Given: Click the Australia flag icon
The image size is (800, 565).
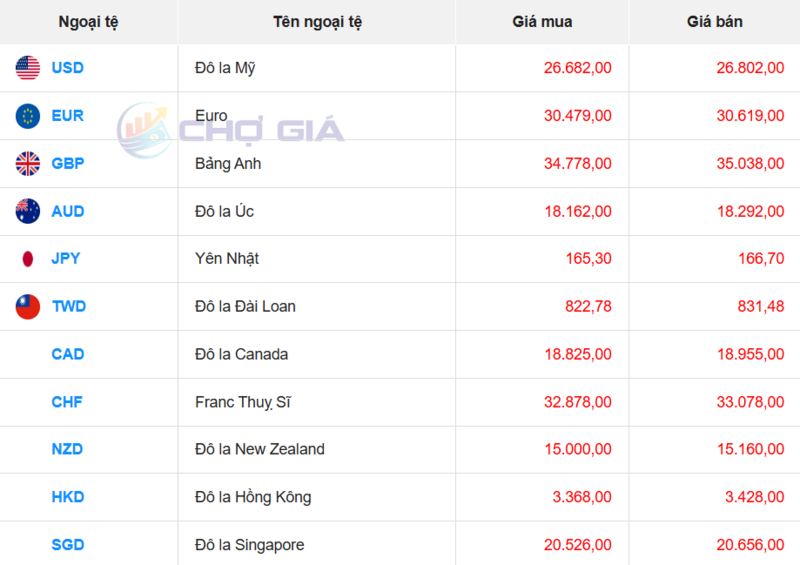Looking at the screenshot, I should pyautogui.click(x=28, y=211).
